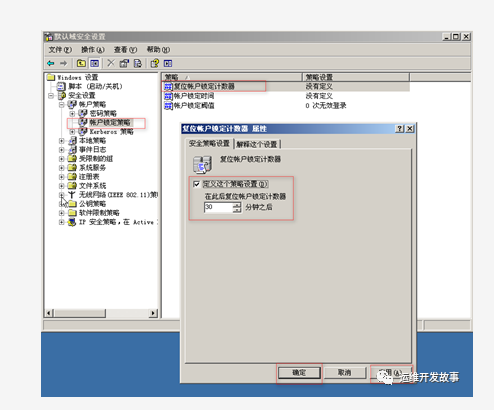Select the 安全设置 lock icon in tree

tap(62, 96)
